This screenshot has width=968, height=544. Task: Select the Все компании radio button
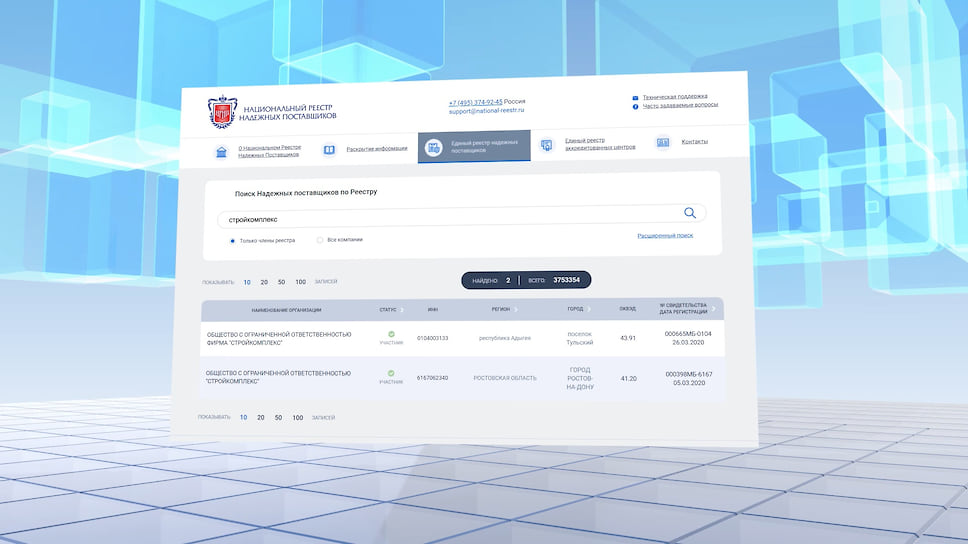tap(320, 240)
